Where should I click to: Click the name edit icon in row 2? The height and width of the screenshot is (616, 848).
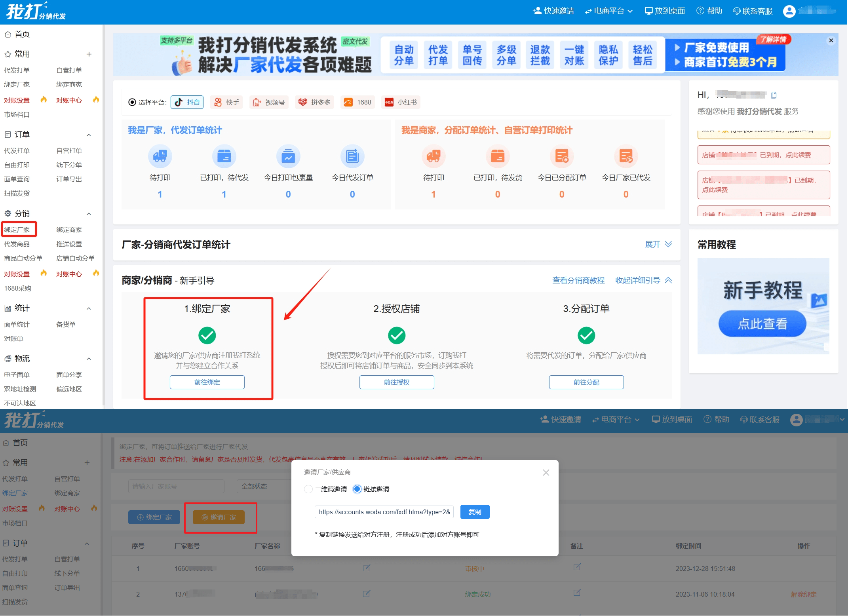point(366,594)
